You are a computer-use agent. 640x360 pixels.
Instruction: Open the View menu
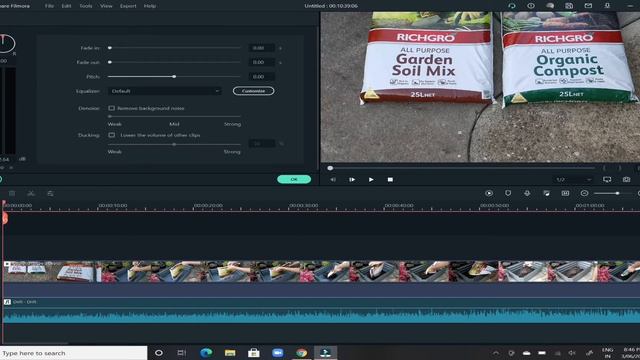(106, 6)
